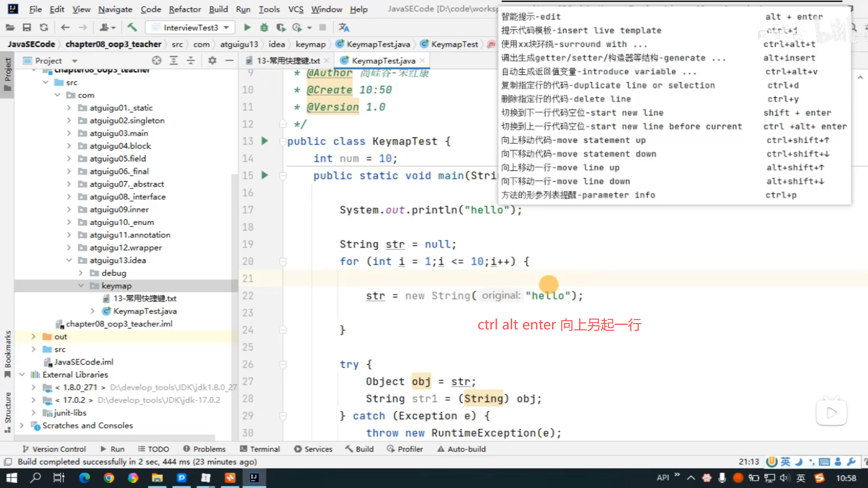The height and width of the screenshot is (488, 868).
Task: Toggle code folding at class KeymapTest line
Action: point(283,141)
